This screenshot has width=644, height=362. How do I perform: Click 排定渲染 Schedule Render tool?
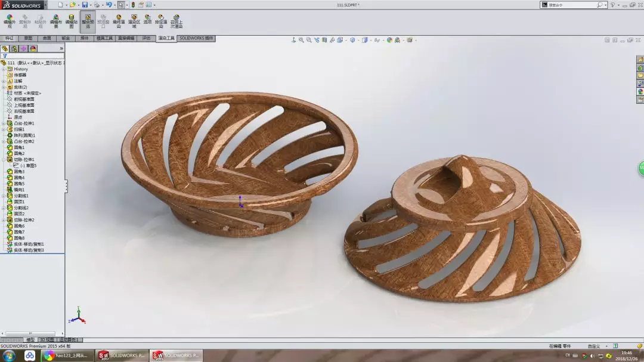click(x=161, y=21)
